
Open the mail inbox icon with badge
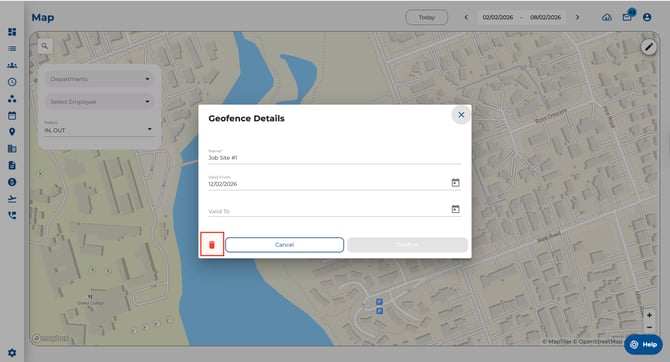tap(627, 17)
